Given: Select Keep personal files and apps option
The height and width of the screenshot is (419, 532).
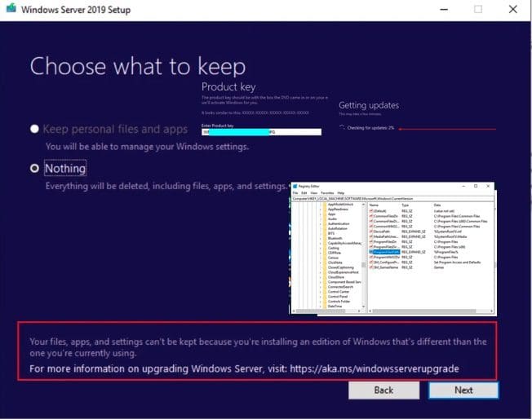Looking at the screenshot, I should pyautogui.click(x=34, y=129).
